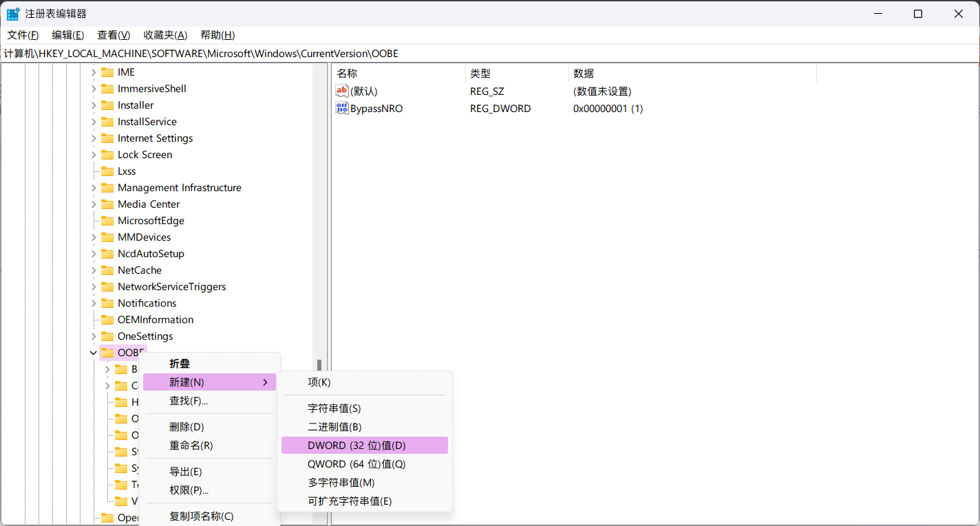
Task: Click the NetCache folder icon
Action: 108,270
